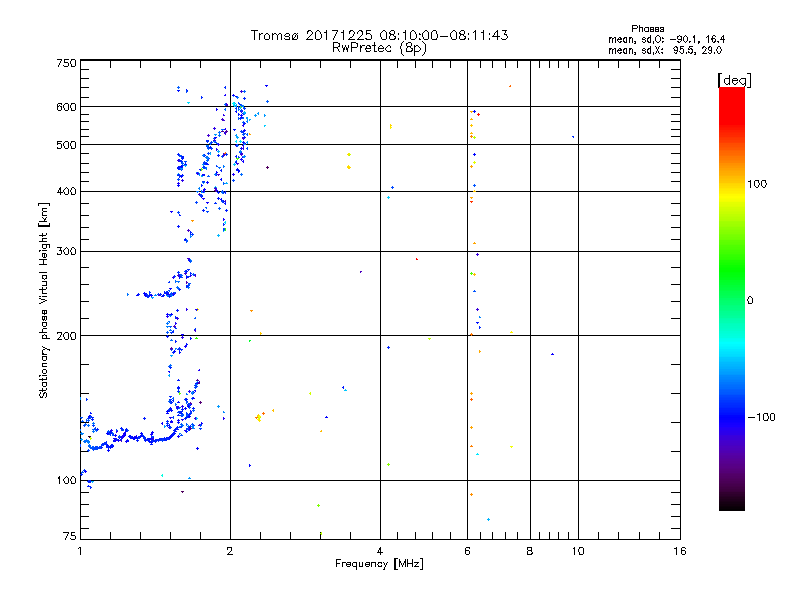800x600 pixels.
Task: Pick the green region at colorbar 0
Action: pyautogui.click(x=731, y=299)
